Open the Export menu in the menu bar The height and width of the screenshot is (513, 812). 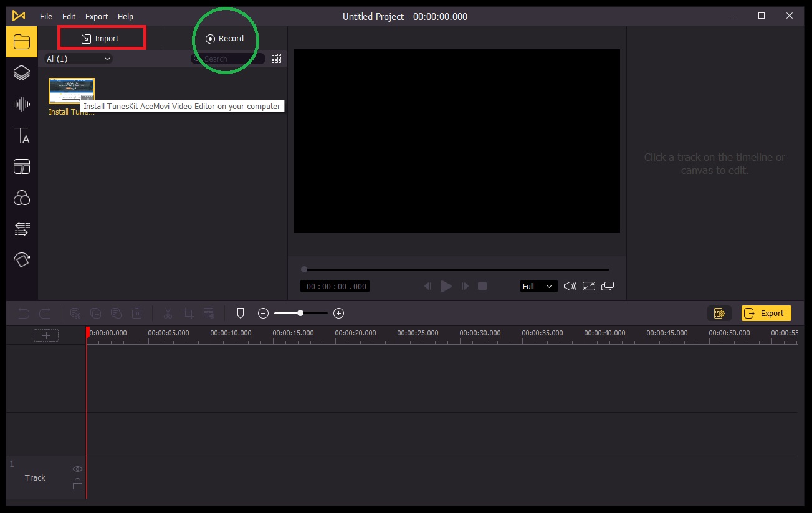[96, 16]
